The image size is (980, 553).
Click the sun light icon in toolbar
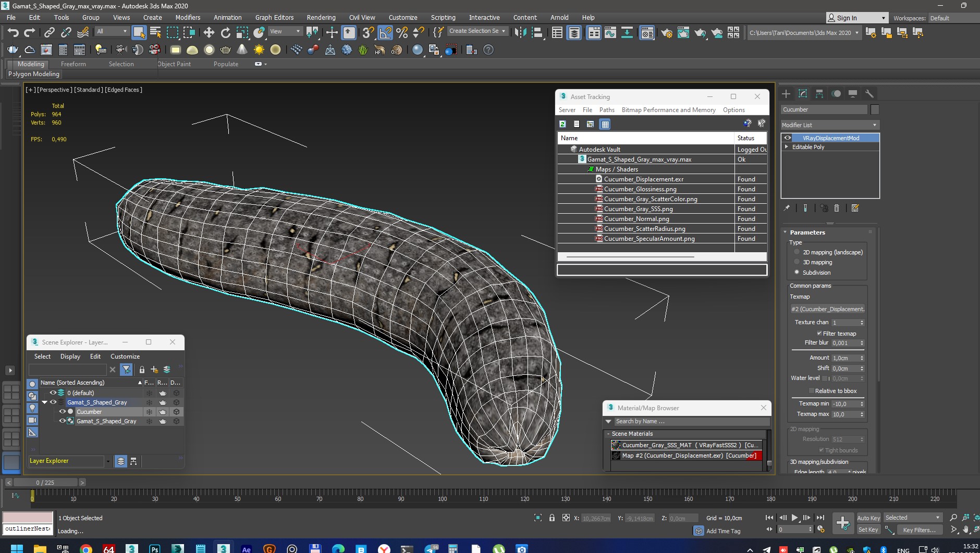pos(259,50)
